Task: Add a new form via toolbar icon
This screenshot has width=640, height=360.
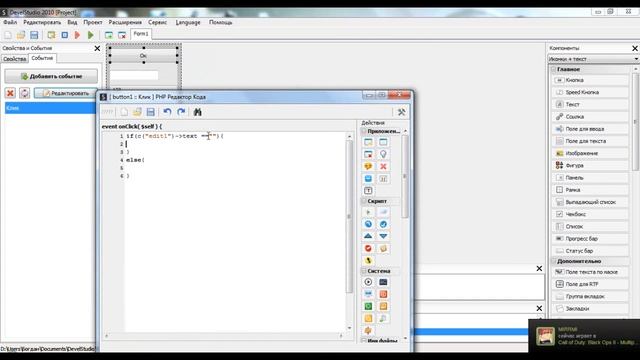Action: (x=109, y=35)
